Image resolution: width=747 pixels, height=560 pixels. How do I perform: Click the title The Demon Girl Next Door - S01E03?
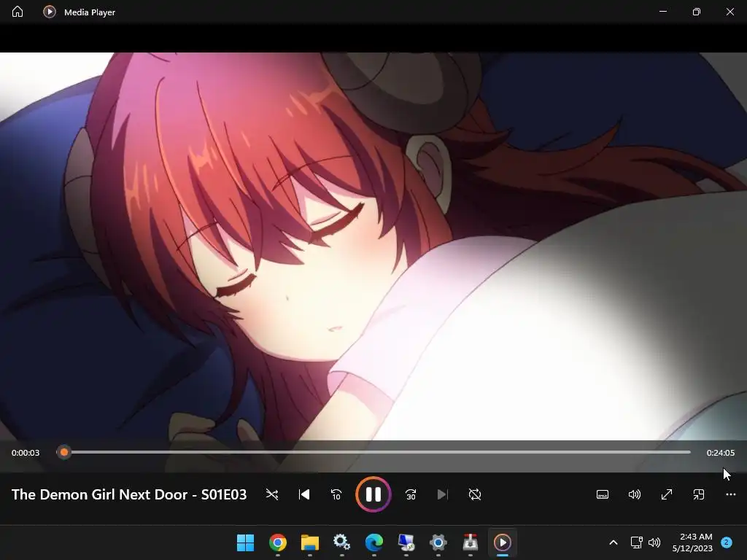tap(129, 495)
